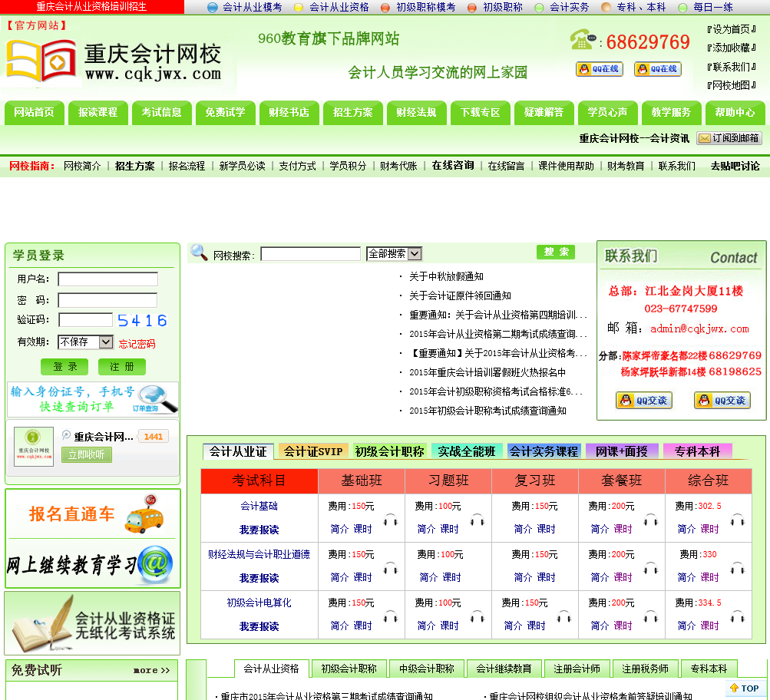Viewport: 770px width, 700px height.
Task: Click headphone icon in 会计基础 习题班 cell
Action: point(478,520)
